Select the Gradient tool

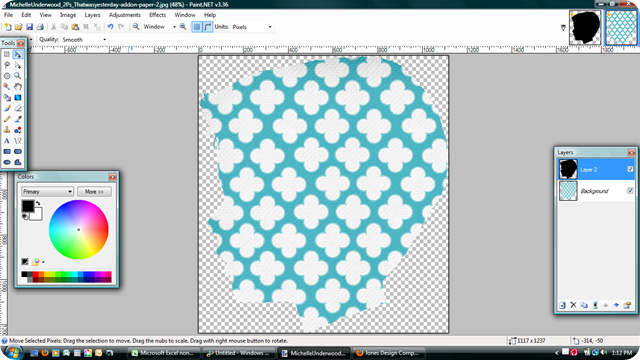pos(18,98)
